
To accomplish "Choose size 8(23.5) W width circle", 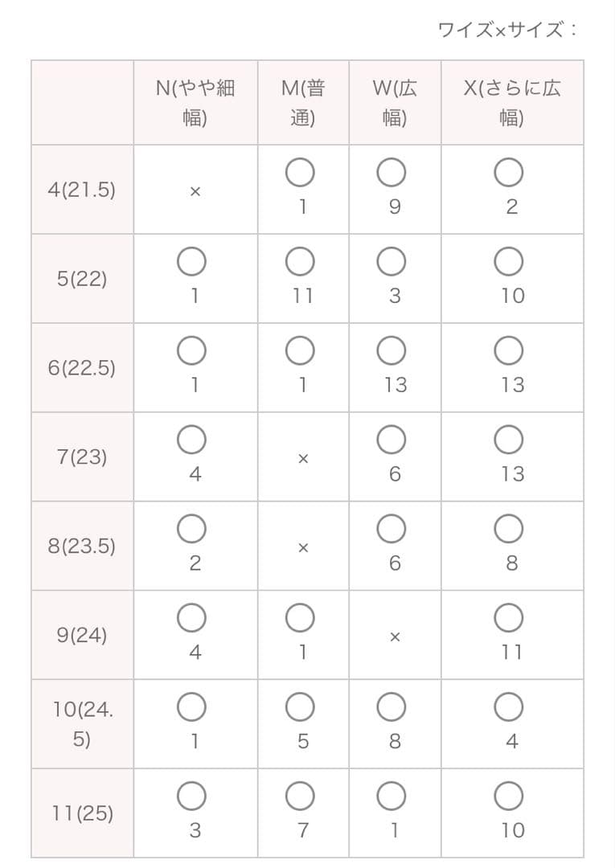I will pyautogui.click(x=392, y=529).
